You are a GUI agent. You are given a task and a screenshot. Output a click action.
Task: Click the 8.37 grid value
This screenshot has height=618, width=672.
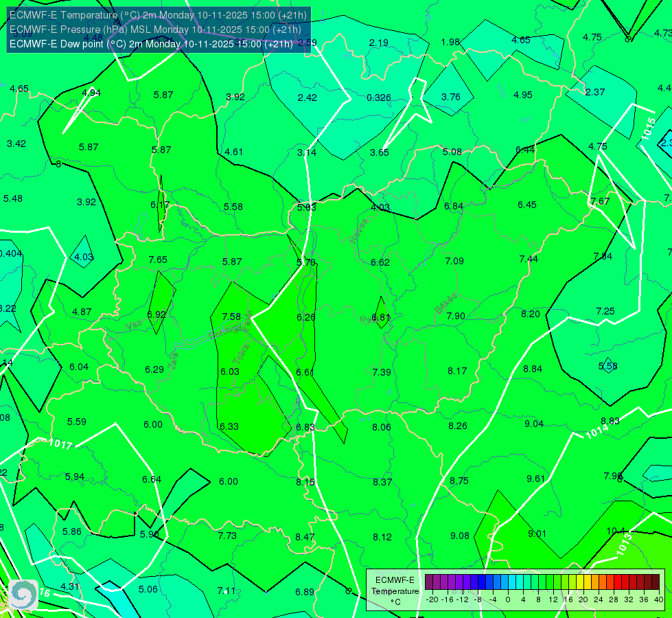click(382, 482)
